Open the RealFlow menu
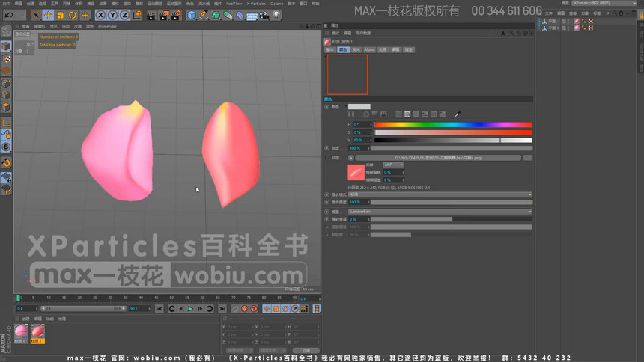644x362 pixels. [x=234, y=4]
